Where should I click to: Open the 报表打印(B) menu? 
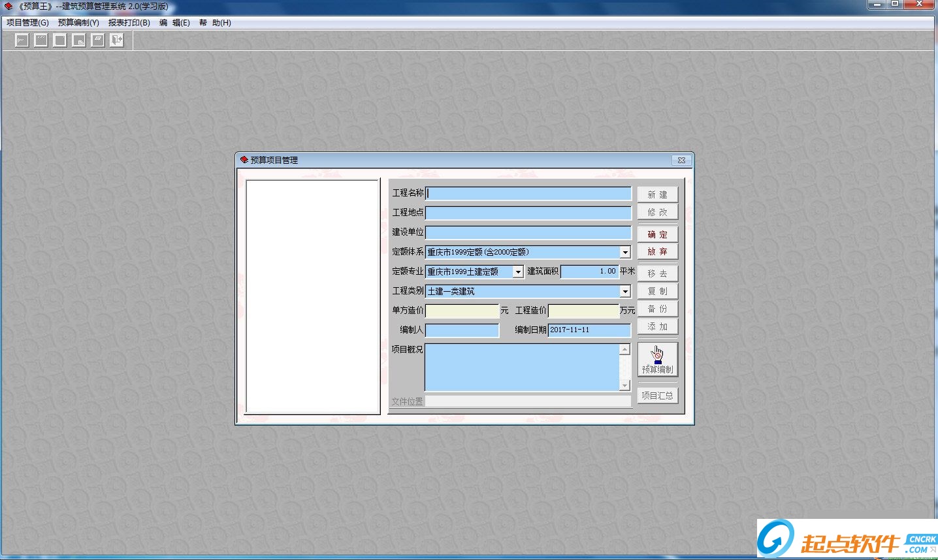[129, 23]
